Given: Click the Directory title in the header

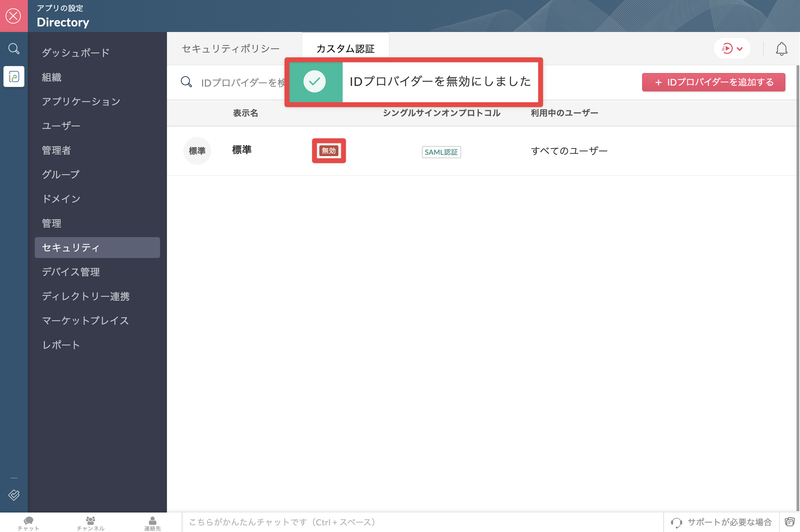Looking at the screenshot, I should click(x=63, y=22).
